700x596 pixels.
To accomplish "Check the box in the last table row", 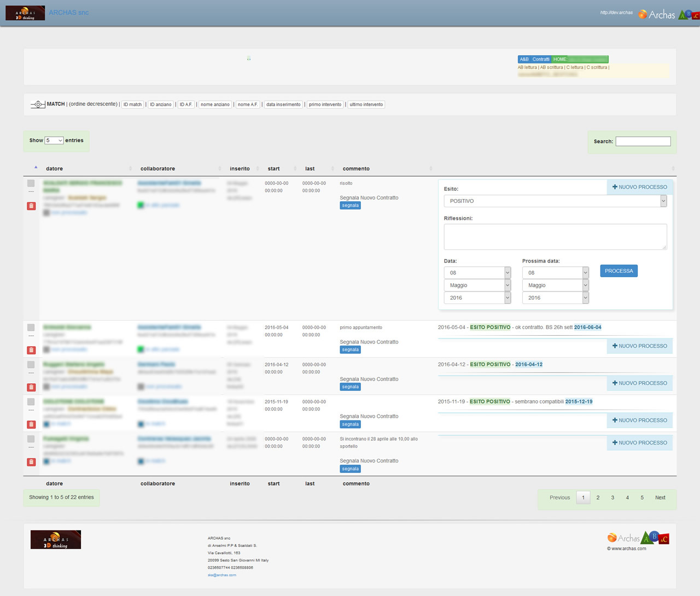I will 31,439.
